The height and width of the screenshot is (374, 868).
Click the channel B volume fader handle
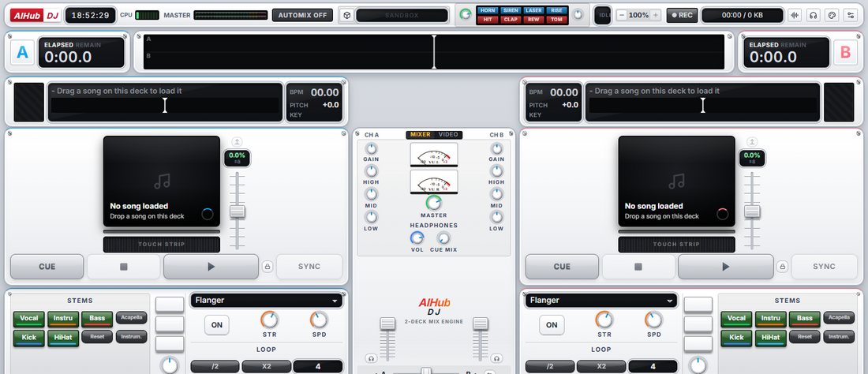point(480,324)
